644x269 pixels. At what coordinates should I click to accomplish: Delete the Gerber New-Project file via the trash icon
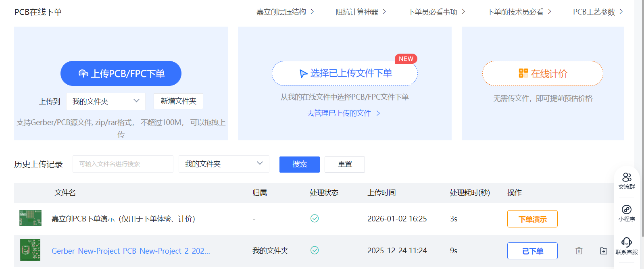tap(579, 250)
